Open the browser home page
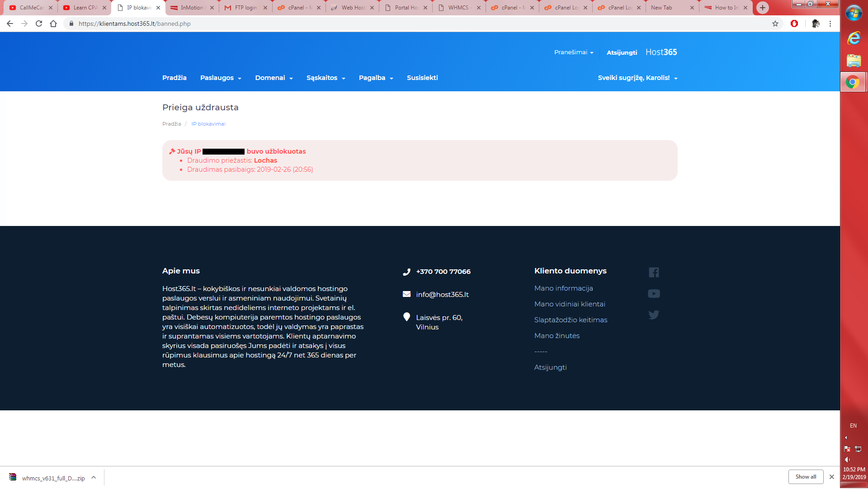The image size is (868, 489). [53, 24]
